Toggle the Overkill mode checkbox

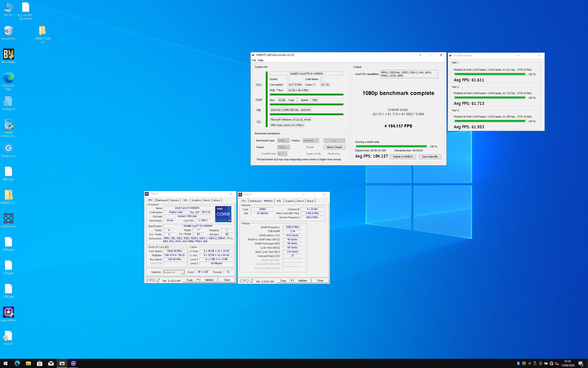[x=259, y=154]
